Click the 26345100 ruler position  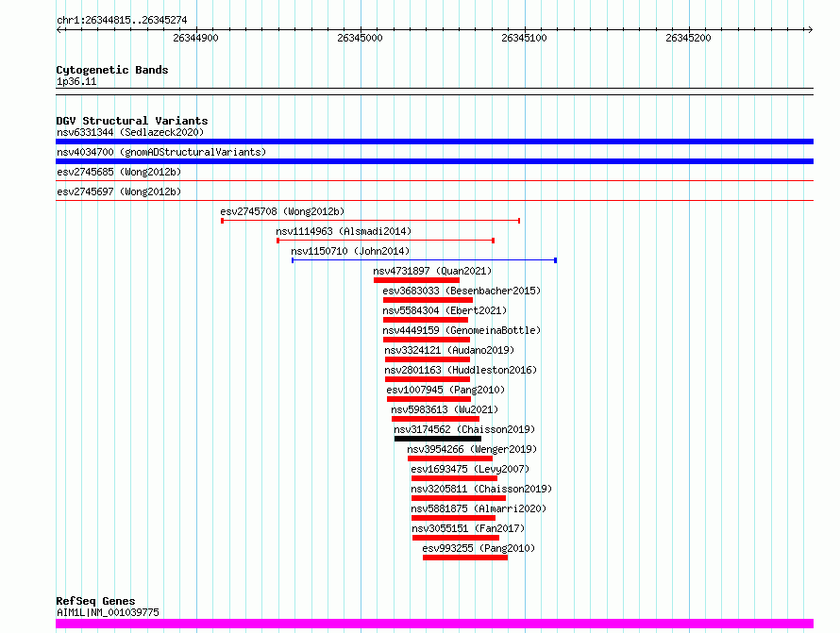pyautogui.click(x=524, y=38)
